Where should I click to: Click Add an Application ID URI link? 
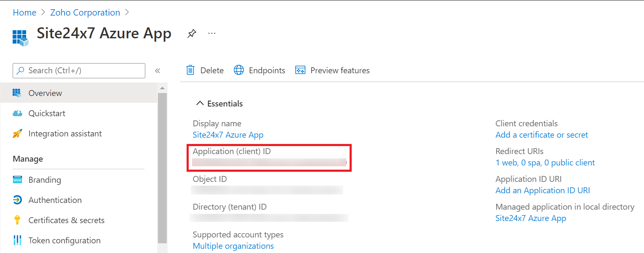(542, 190)
